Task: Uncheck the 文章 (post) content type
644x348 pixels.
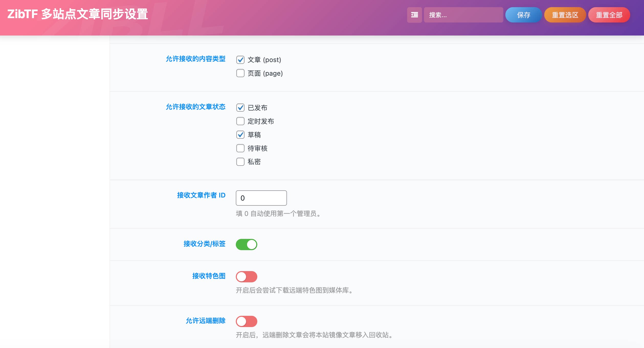Action: click(240, 60)
